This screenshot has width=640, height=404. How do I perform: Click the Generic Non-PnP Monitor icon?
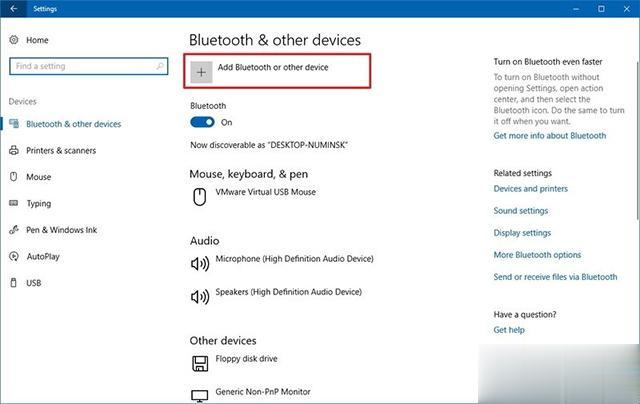click(200, 395)
